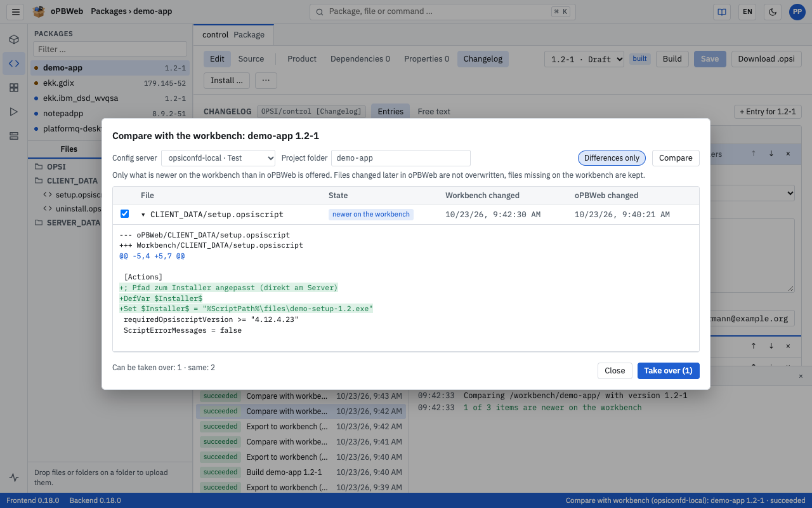Select the notepadpp package row
The height and width of the screenshot is (508, 812).
click(110, 114)
